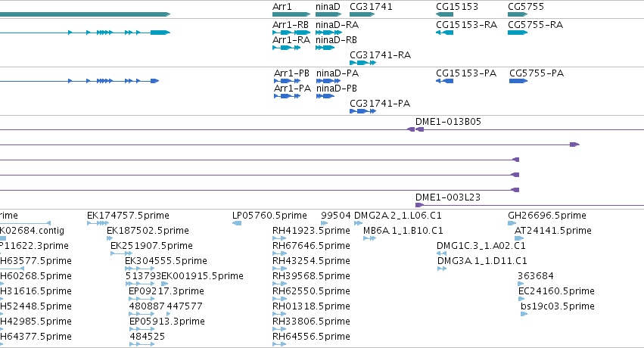Select feature 447577
Viewport: 644px width, 348px height.
185,306
